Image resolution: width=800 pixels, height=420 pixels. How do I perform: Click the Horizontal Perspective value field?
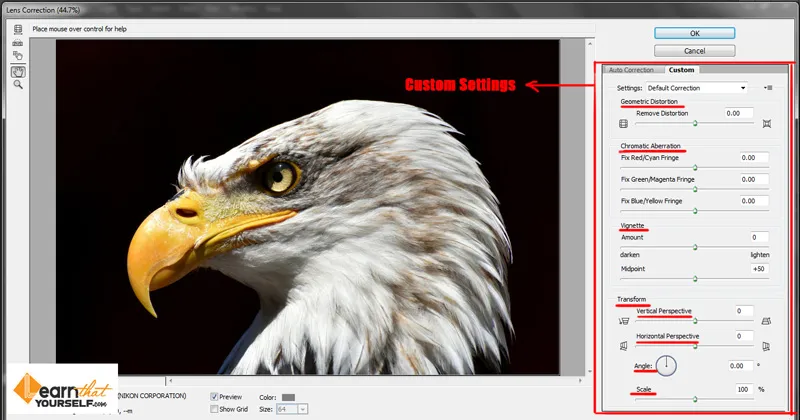[744, 336]
